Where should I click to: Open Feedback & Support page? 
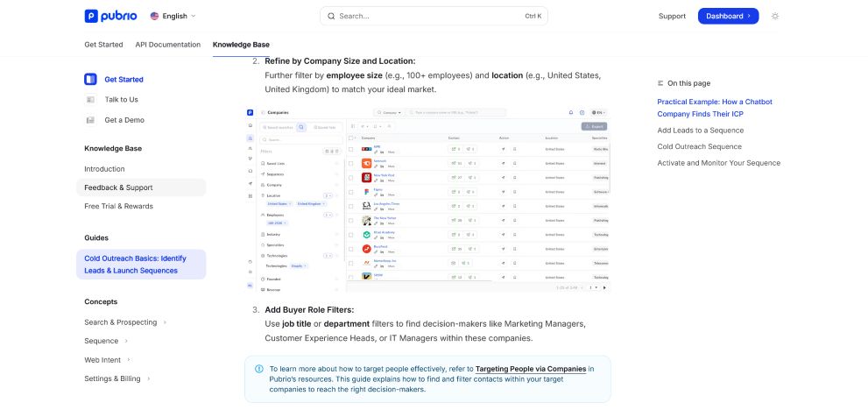click(x=141, y=187)
